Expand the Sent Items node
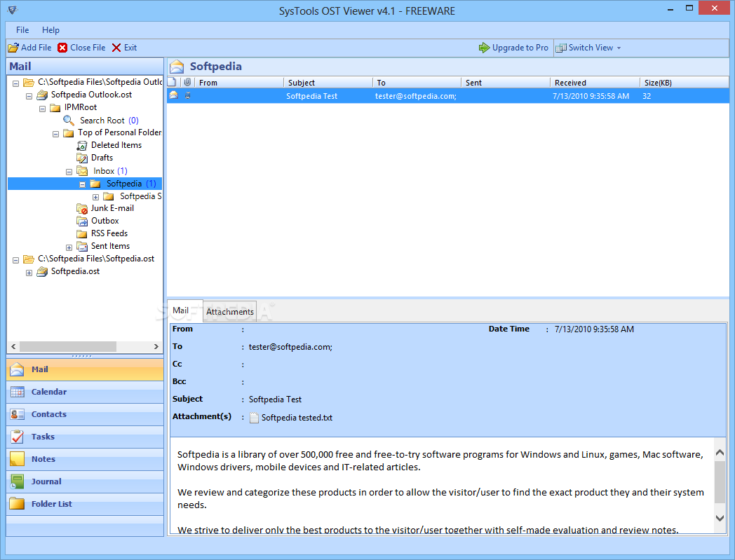Screen dimensions: 735x560 69,247
